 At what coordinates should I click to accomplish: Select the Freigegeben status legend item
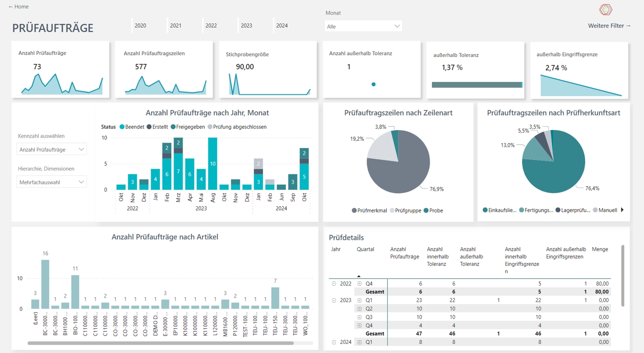pyautogui.click(x=188, y=127)
